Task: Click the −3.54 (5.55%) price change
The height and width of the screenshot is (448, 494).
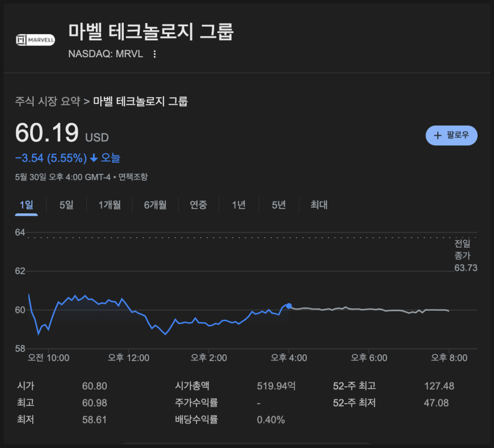Action: 51,158
